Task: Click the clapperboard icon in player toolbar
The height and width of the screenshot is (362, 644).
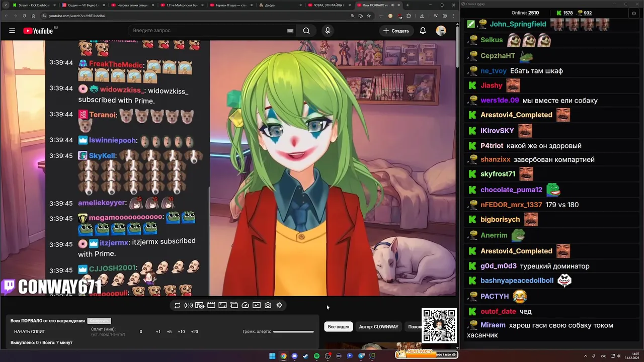Action: [x=211, y=305]
